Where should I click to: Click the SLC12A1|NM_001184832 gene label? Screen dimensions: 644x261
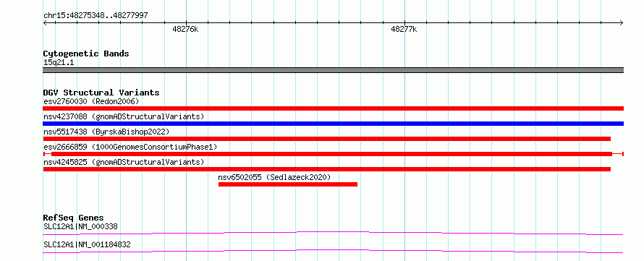87,244
